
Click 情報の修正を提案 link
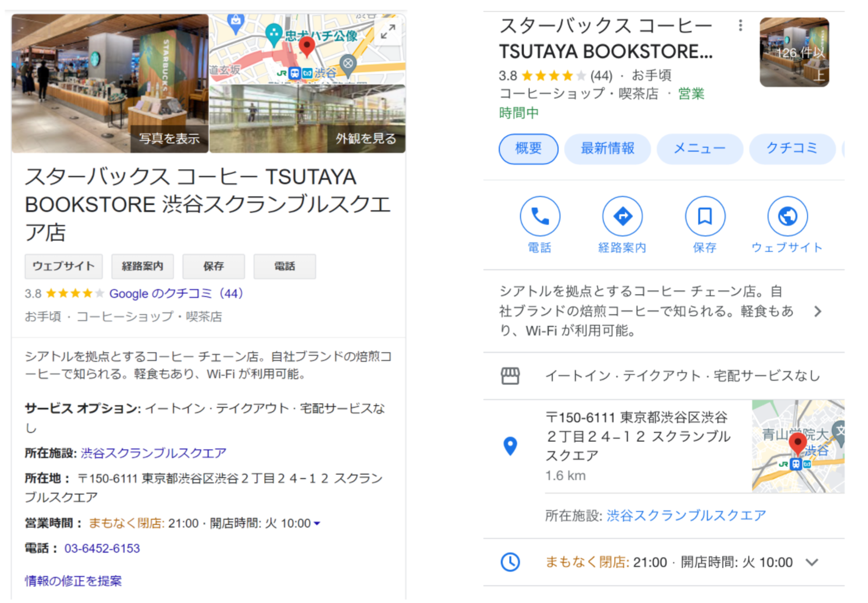point(73,581)
